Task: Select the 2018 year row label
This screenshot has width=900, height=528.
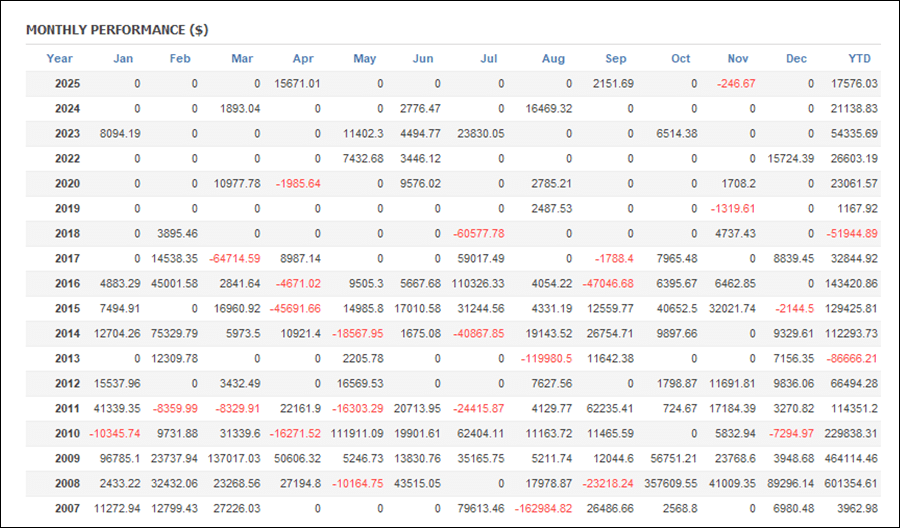Action: [68, 233]
